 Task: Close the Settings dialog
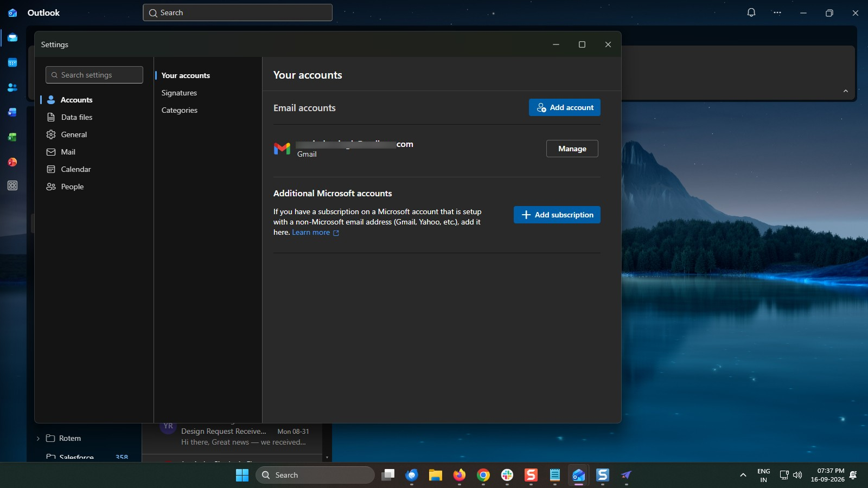click(x=608, y=44)
